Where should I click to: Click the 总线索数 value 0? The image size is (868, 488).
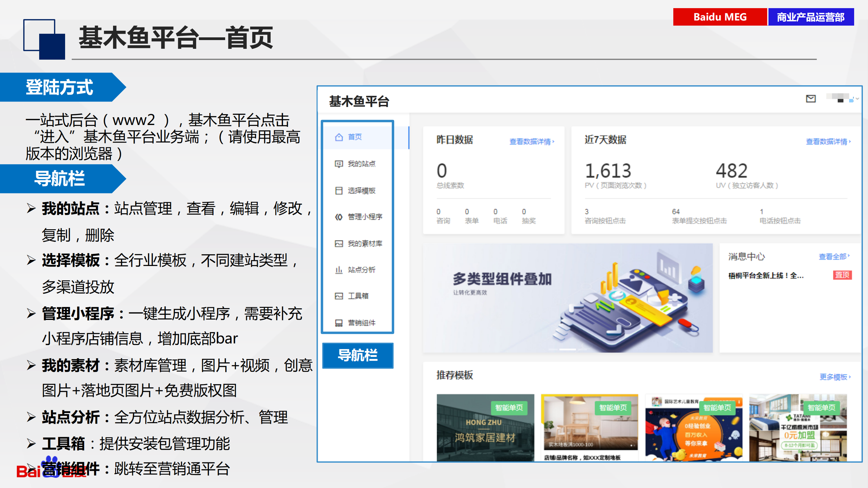[x=442, y=171]
